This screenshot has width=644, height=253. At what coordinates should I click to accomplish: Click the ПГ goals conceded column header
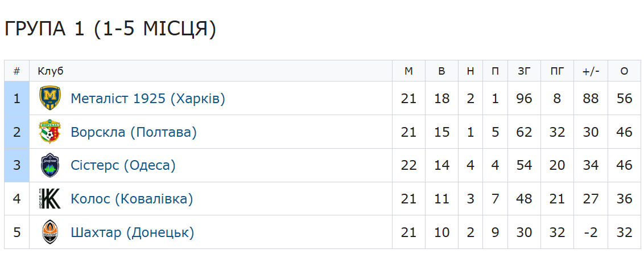coord(558,71)
